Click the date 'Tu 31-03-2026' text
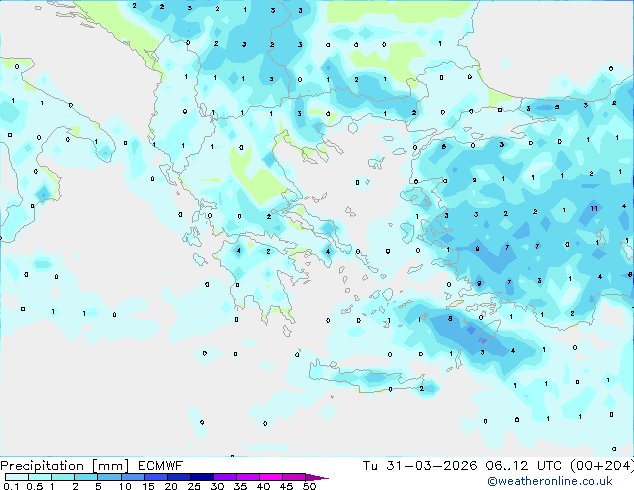634x490 pixels. point(420,466)
